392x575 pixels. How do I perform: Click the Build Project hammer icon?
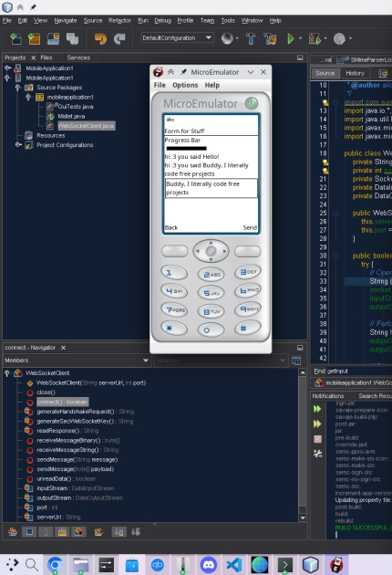(251, 38)
